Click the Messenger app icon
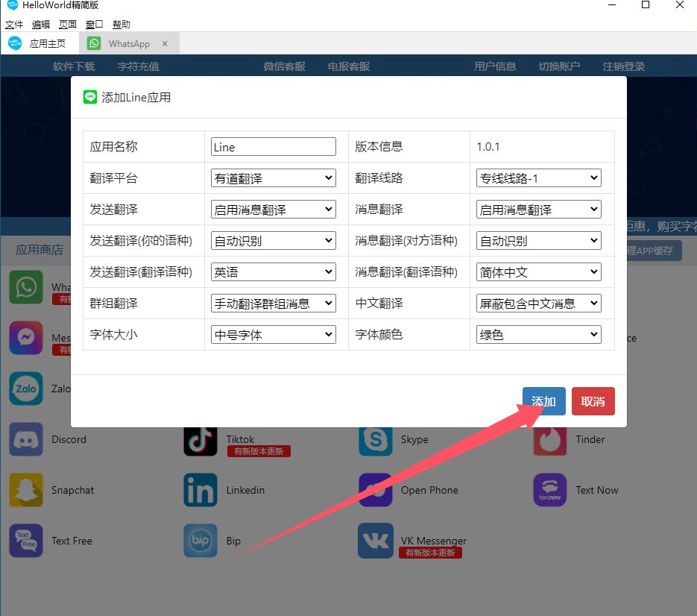 pos(26,338)
